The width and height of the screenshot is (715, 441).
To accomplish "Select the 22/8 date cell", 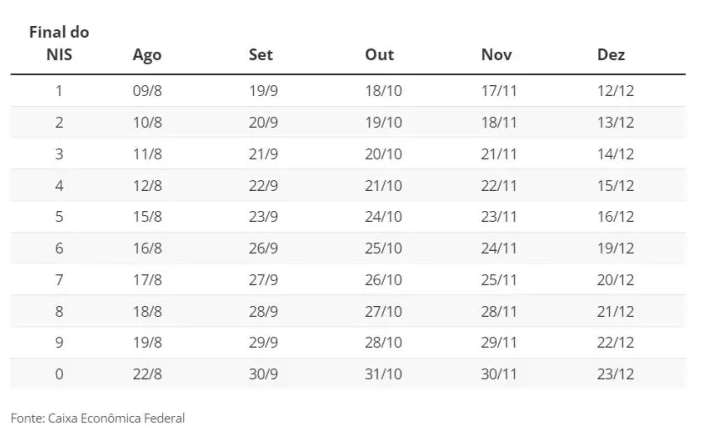I will point(147,374).
